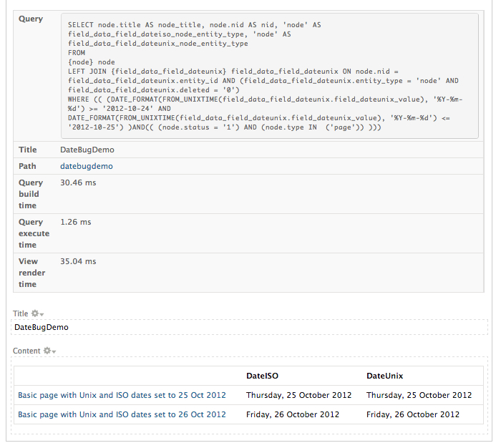
Task: Select DateISO cell Friday, 26 October 2012
Action: 293,414
